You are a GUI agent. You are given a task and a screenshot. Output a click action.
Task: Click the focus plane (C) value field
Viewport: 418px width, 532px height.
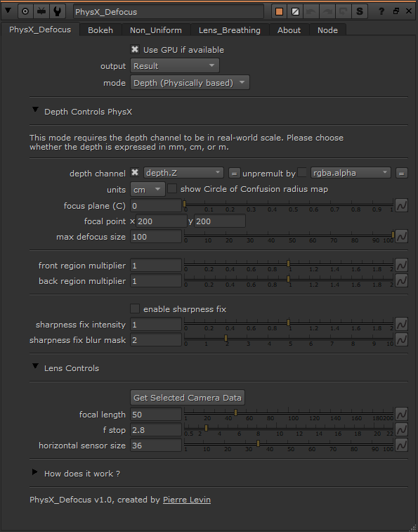156,206
